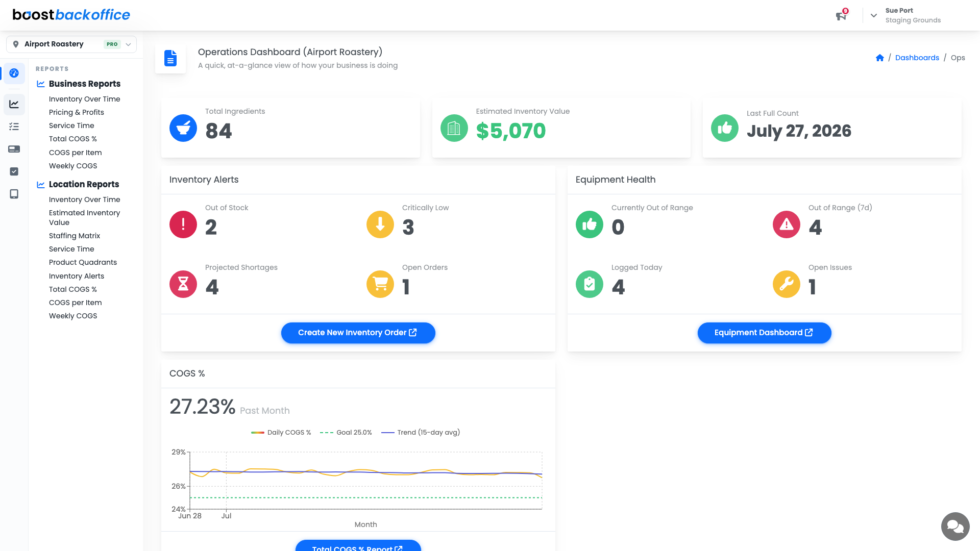Viewport: 980px width, 551px height.
Task: Click the Open Orders cart icon
Action: pos(380,284)
